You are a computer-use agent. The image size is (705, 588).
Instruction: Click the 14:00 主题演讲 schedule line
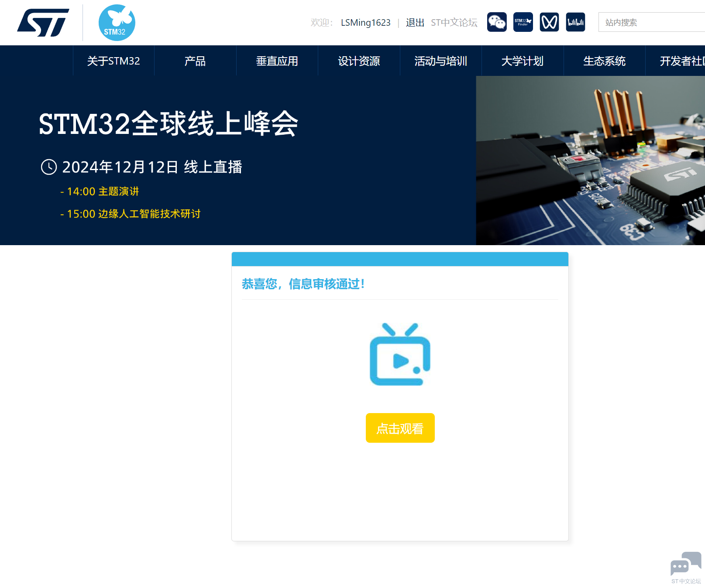100,191
